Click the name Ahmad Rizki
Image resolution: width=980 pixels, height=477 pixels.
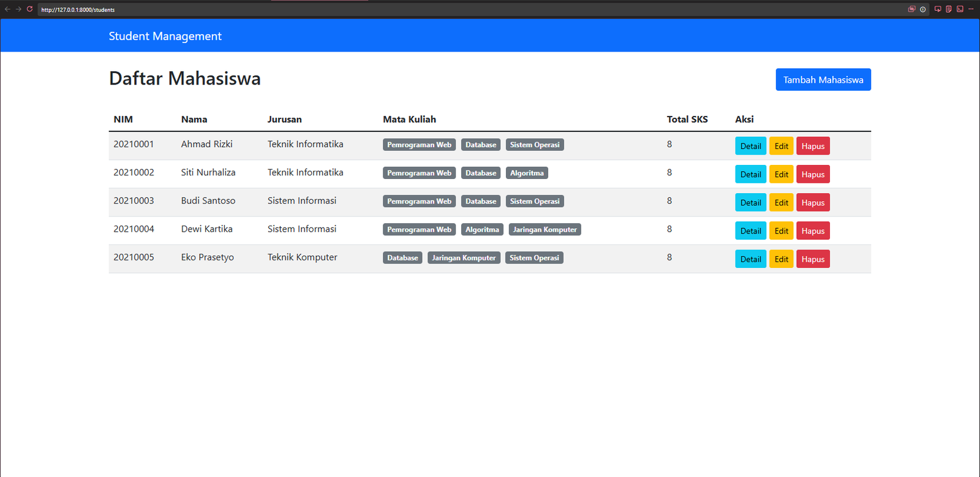coord(207,144)
